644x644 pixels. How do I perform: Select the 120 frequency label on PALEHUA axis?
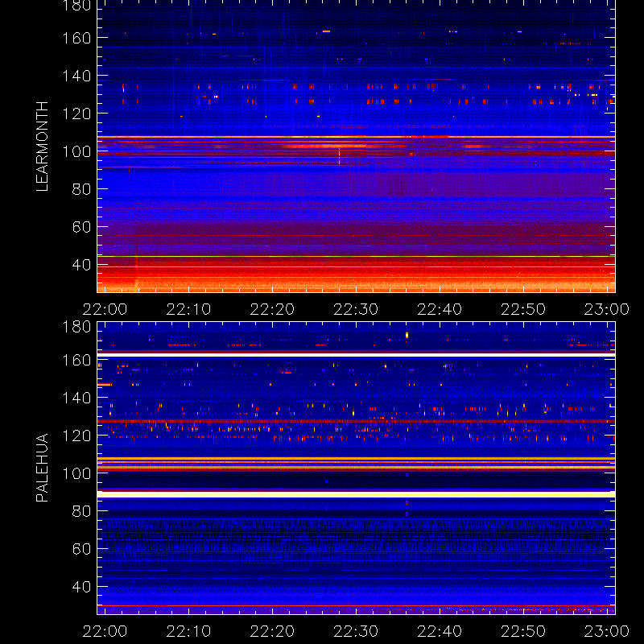coord(76,436)
